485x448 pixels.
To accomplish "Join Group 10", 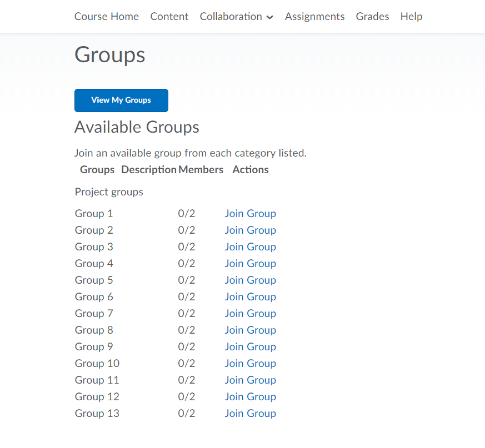I will coord(250,364).
